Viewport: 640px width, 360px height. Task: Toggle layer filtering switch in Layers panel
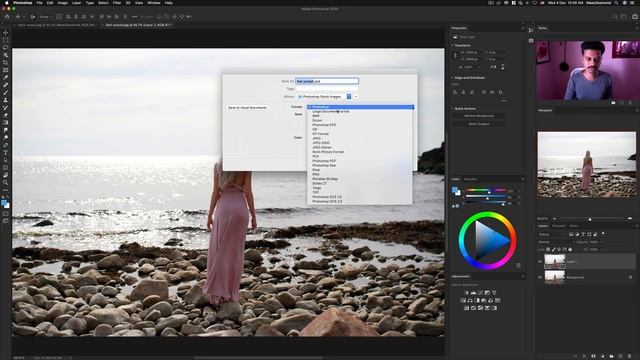pyautogui.click(x=603, y=234)
